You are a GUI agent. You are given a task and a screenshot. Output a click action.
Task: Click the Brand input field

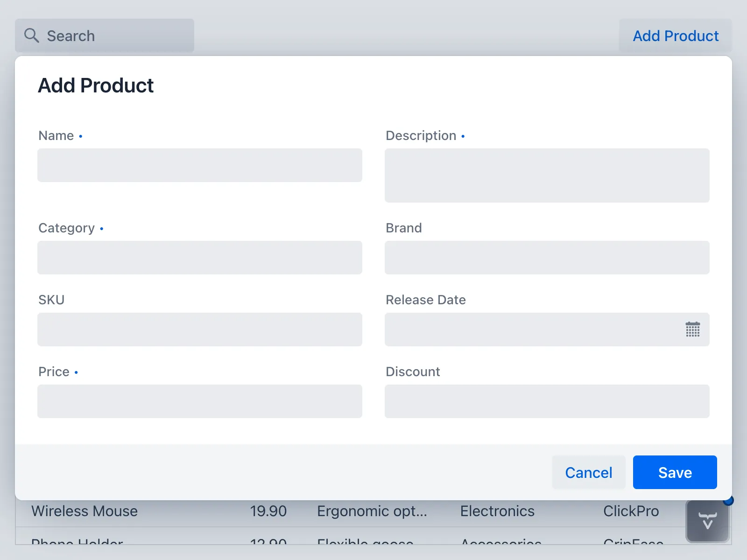[x=547, y=258]
